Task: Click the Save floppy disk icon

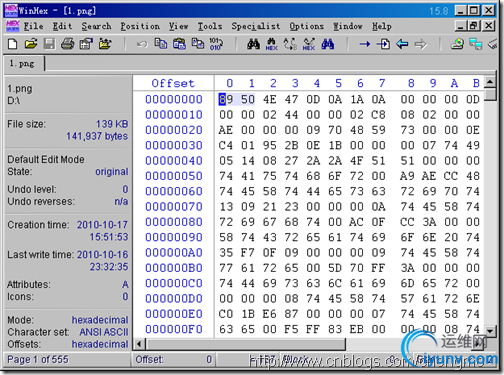Action: (x=49, y=44)
